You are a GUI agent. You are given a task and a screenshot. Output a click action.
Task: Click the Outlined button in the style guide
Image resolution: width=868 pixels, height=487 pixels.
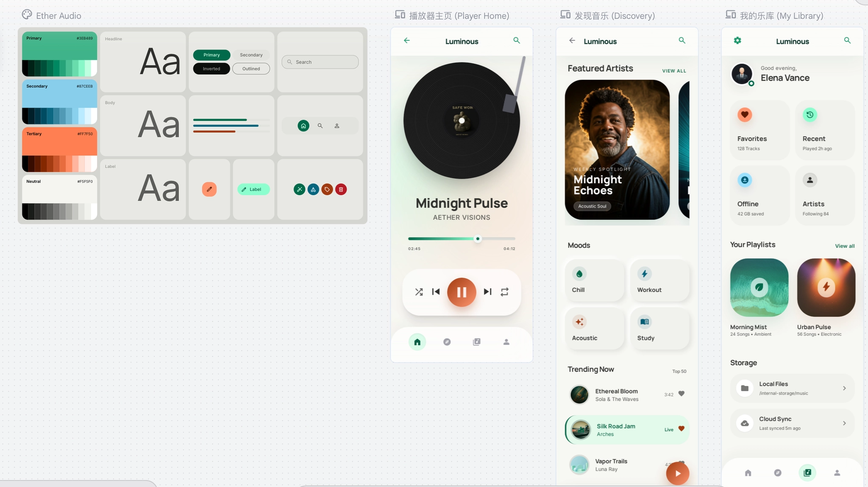tap(251, 69)
